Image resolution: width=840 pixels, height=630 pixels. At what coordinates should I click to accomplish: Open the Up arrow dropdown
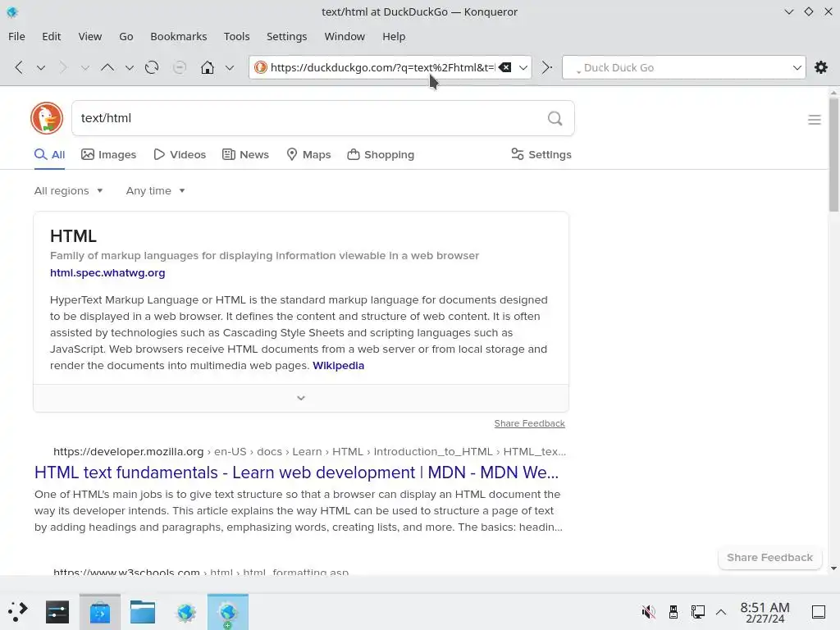129,68
